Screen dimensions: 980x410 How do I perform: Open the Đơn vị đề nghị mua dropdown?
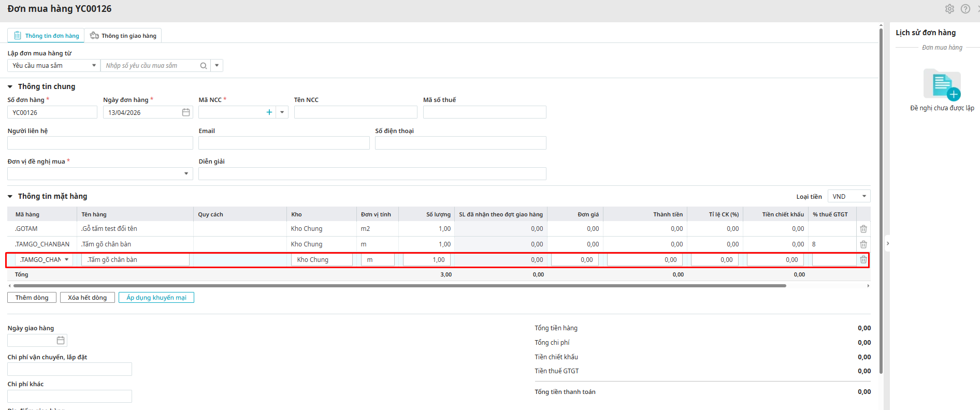pos(186,174)
